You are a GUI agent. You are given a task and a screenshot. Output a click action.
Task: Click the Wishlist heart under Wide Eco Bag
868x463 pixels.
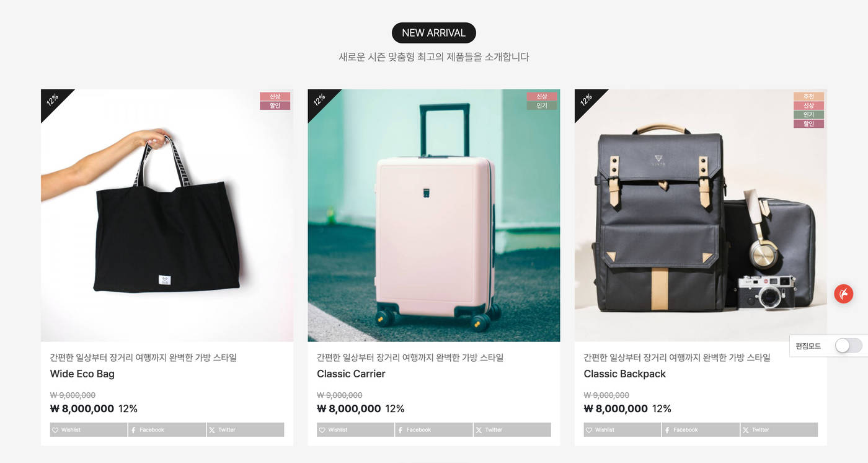tap(89, 429)
